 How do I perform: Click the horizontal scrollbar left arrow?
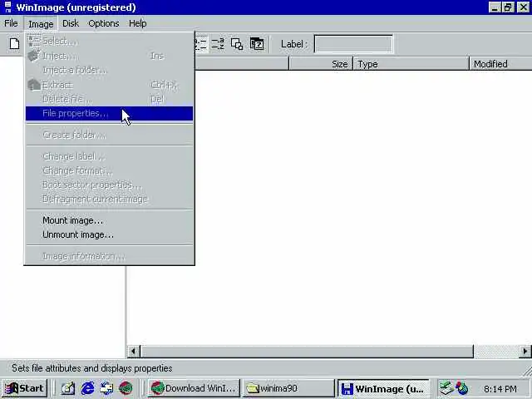pos(133,352)
